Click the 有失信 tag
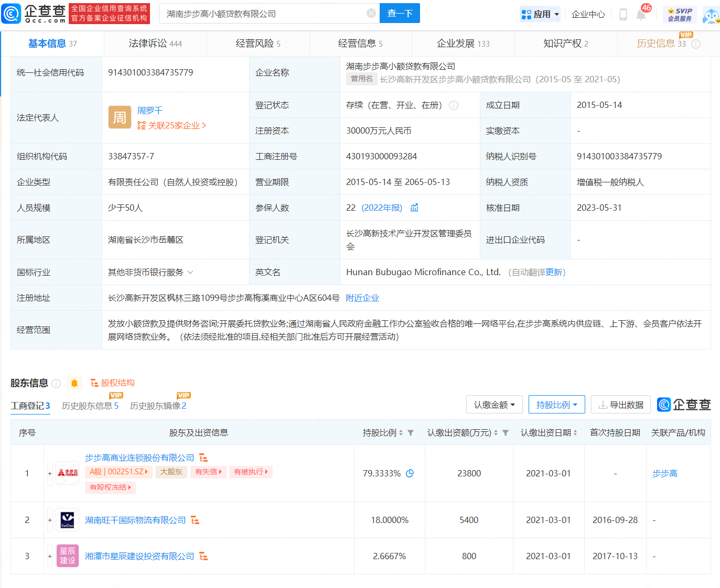The height and width of the screenshot is (588, 720). point(208,472)
